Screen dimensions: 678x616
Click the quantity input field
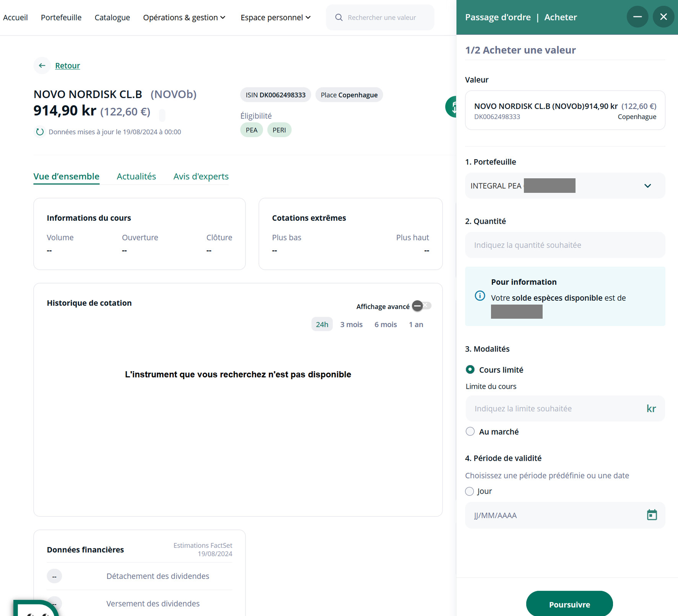pyautogui.click(x=565, y=245)
